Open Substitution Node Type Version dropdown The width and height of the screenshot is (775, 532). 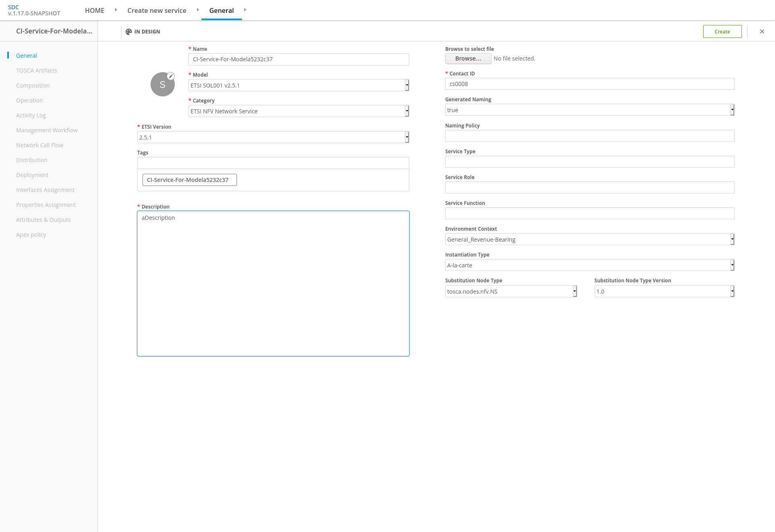click(x=664, y=291)
